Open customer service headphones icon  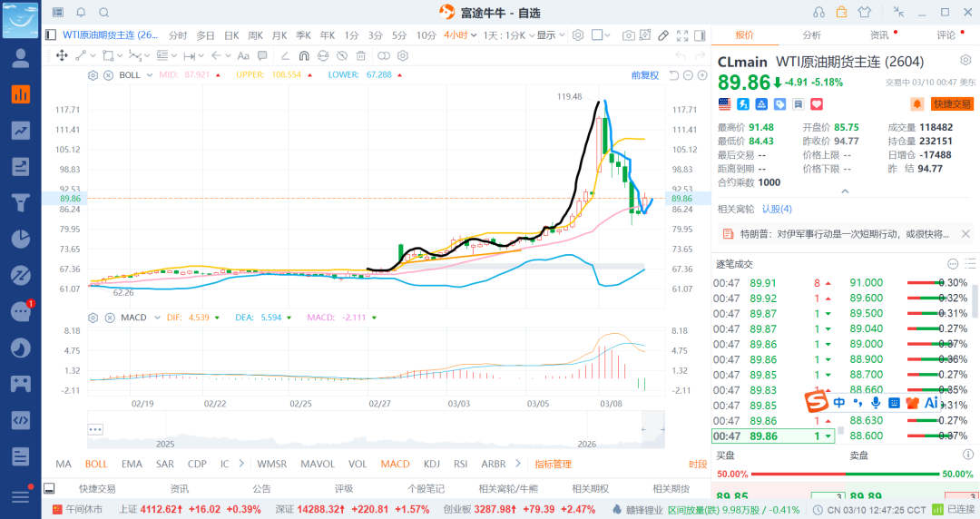click(x=818, y=12)
